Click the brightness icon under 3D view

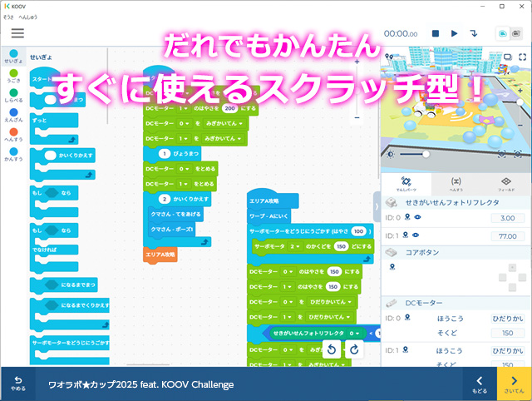[x=391, y=154]
